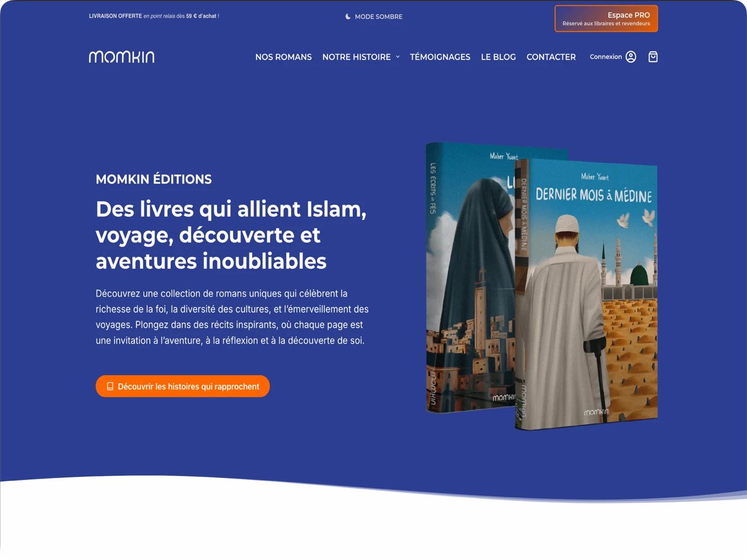The width and height of the screenshot is (747, 560).
Task: Click the user account profile icon
Action: (631, 57)
